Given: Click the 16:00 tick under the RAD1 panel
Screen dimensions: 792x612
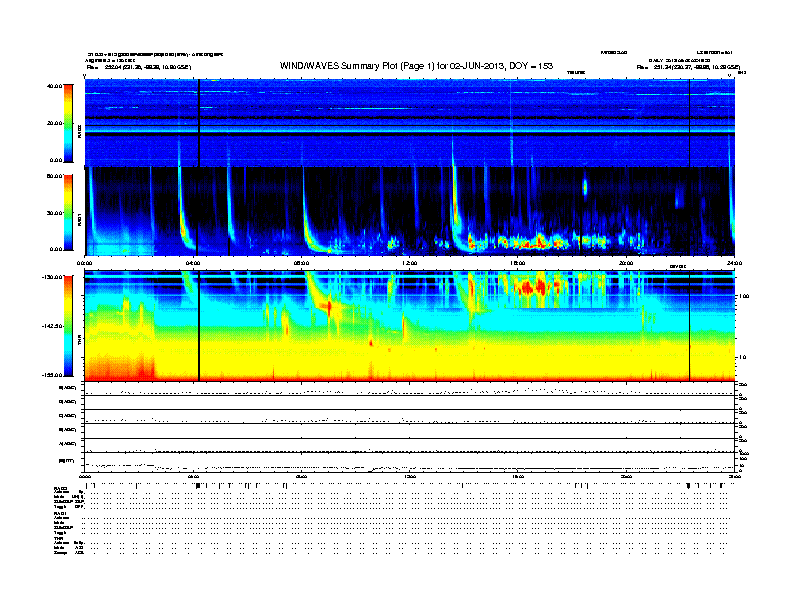Looking at the screenshot, I should (517, 263).
